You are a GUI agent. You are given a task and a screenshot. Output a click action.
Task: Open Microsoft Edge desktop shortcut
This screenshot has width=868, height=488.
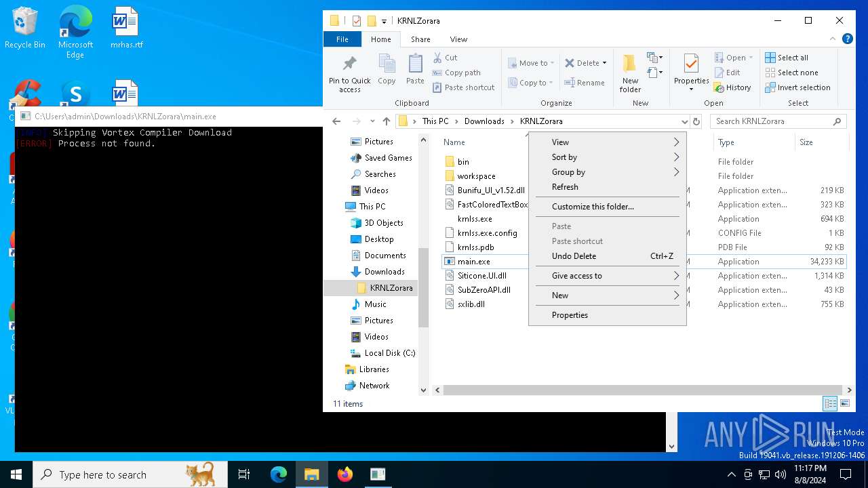(75, 33)
